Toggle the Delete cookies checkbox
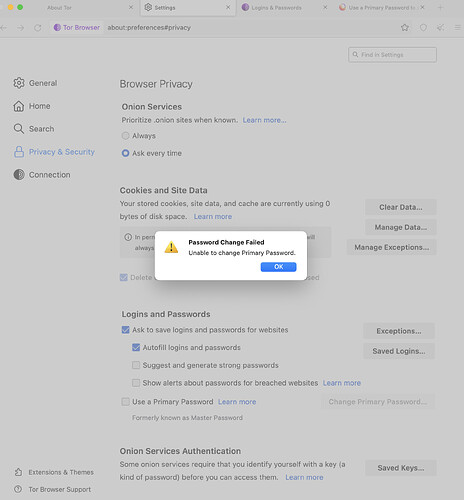Image resolution: width=464 pixels, height=500 pixels. [x=124, y=277]
